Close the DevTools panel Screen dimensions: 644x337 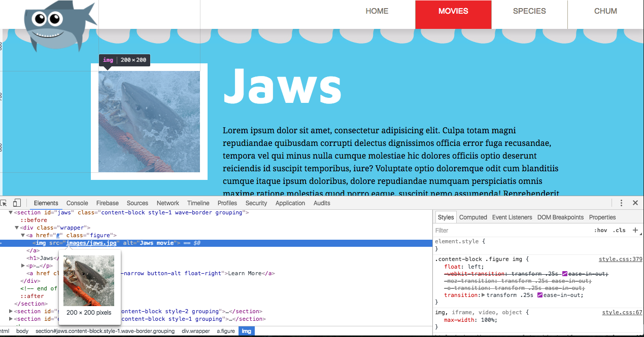tap(635, 203)
